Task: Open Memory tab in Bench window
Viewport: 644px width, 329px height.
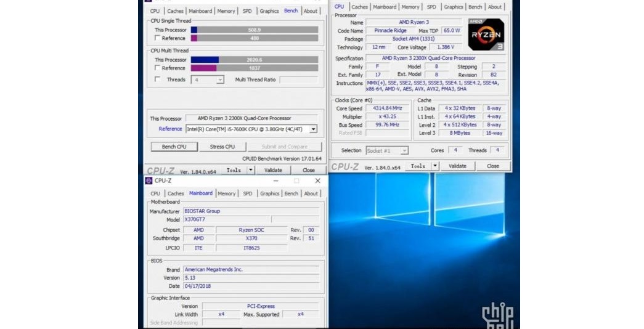Action: point(226,11)
